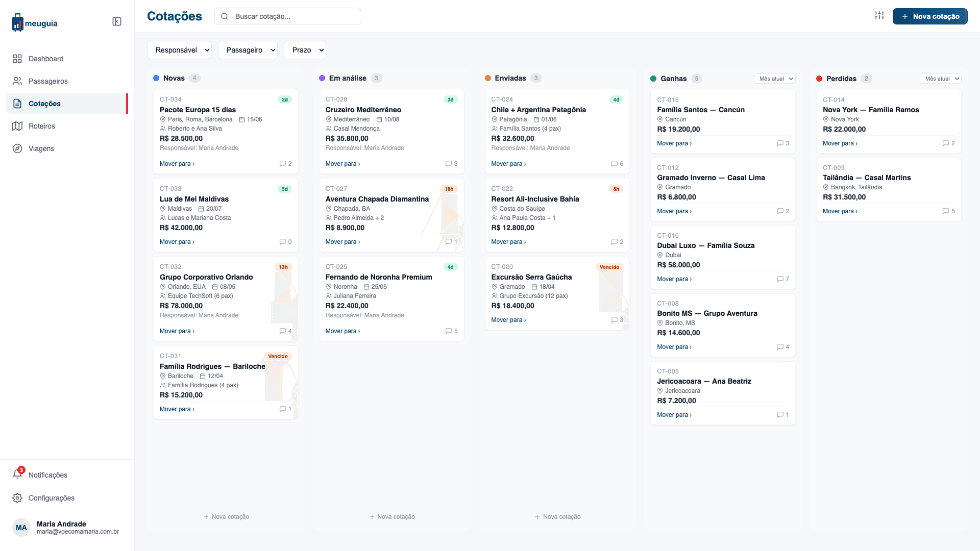Open comments on card CT-025
The width and height of the screenshot is (980, 551).
(451, 331)
